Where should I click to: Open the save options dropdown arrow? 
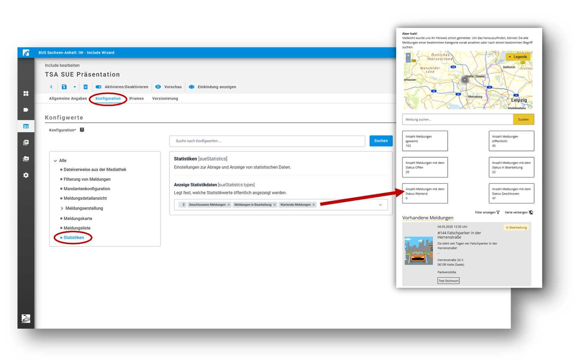[x=74, y=87]
